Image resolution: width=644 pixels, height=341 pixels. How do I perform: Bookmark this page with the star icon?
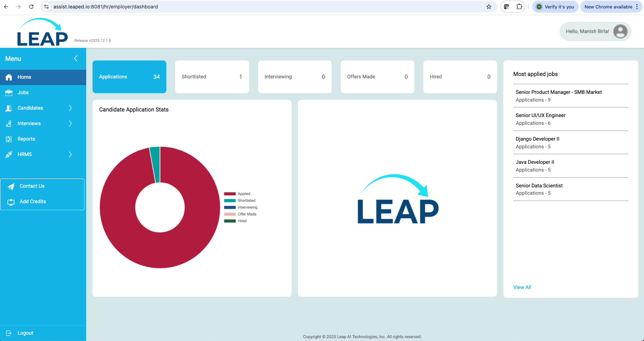489,7
